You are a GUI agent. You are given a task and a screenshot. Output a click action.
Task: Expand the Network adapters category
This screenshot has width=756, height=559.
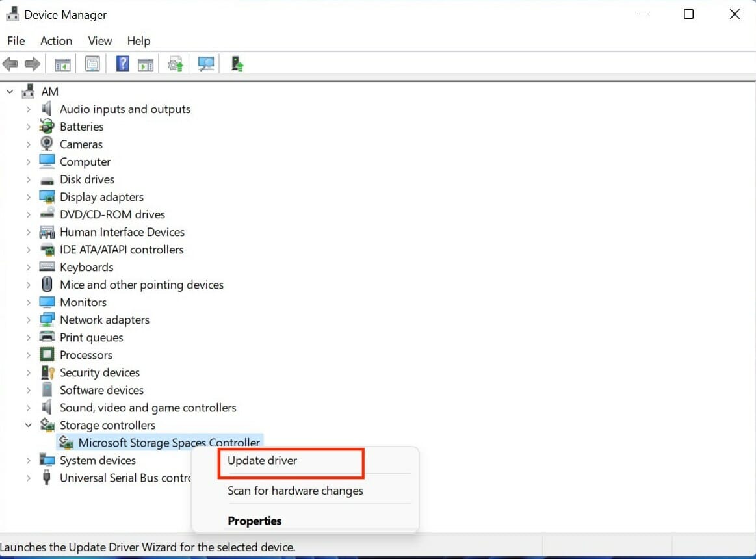28,320
